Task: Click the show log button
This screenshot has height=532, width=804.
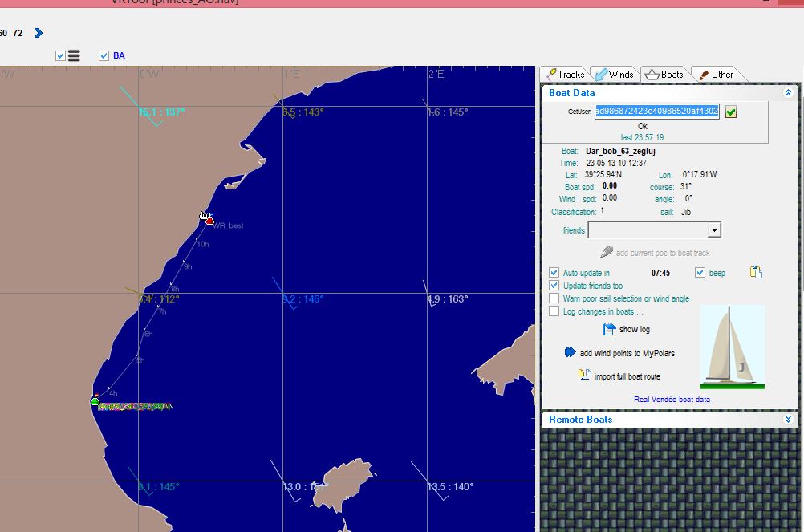Action: tap(627, 329)
